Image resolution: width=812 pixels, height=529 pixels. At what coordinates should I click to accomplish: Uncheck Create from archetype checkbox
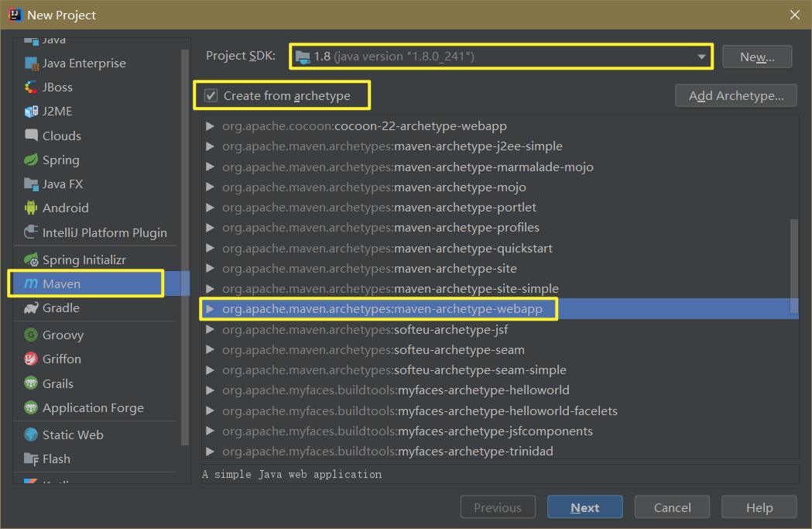(x=211, y=95)
